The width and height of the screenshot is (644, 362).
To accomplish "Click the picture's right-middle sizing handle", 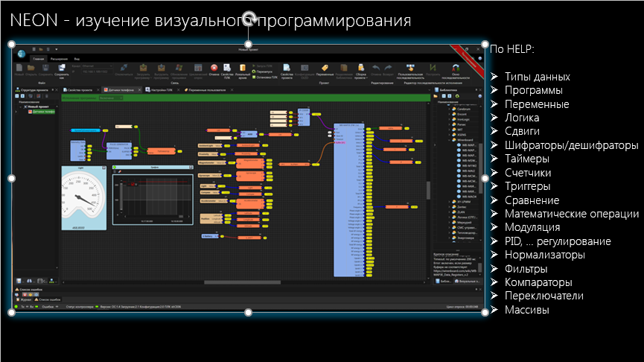I will pos(485,178).
